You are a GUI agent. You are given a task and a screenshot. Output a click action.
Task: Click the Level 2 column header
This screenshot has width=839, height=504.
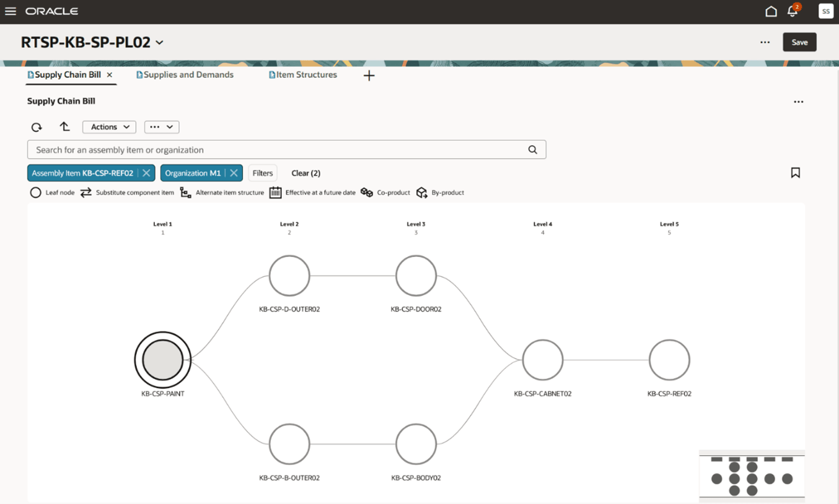[x=289, y=224]
